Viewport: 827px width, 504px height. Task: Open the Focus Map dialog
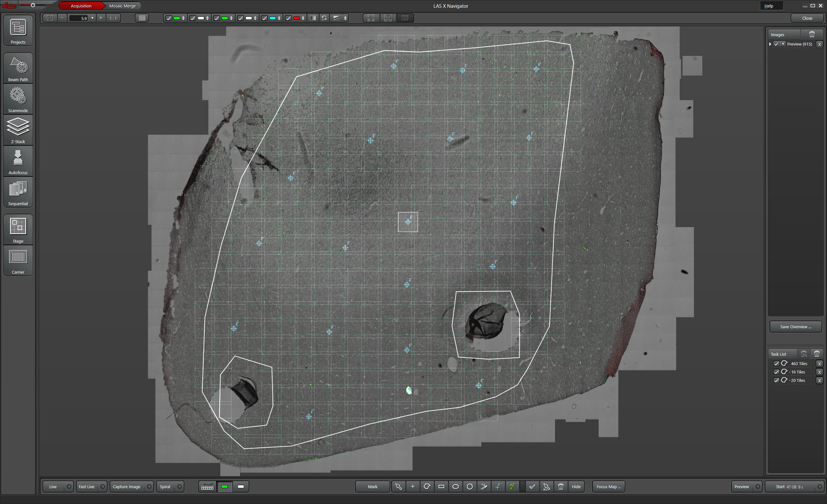click(x=609, y=487)
